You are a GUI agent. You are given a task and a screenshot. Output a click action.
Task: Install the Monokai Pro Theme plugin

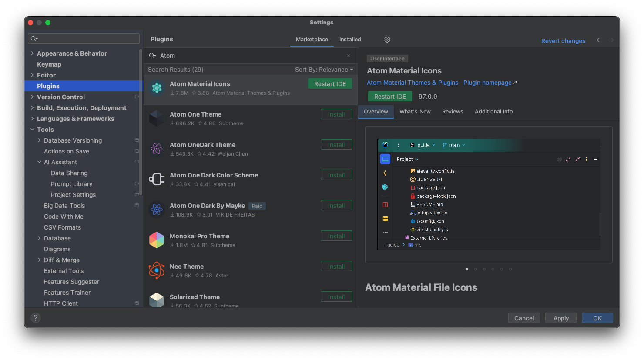click(x=336, y=236)
